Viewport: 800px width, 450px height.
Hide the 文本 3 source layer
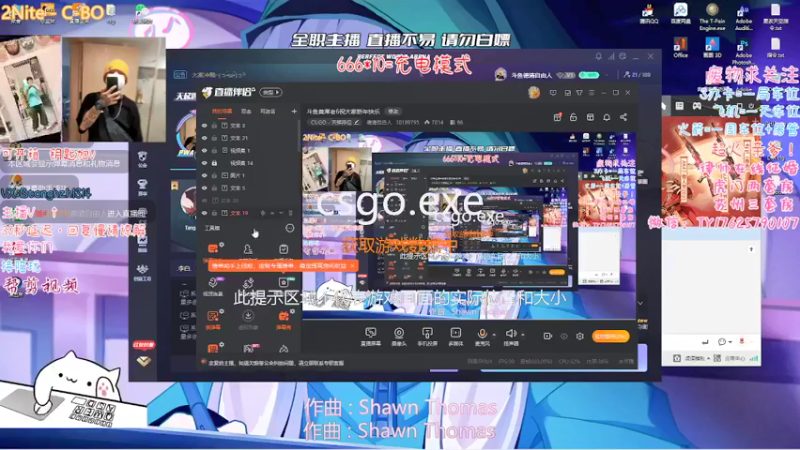click(x=205, y=126)
